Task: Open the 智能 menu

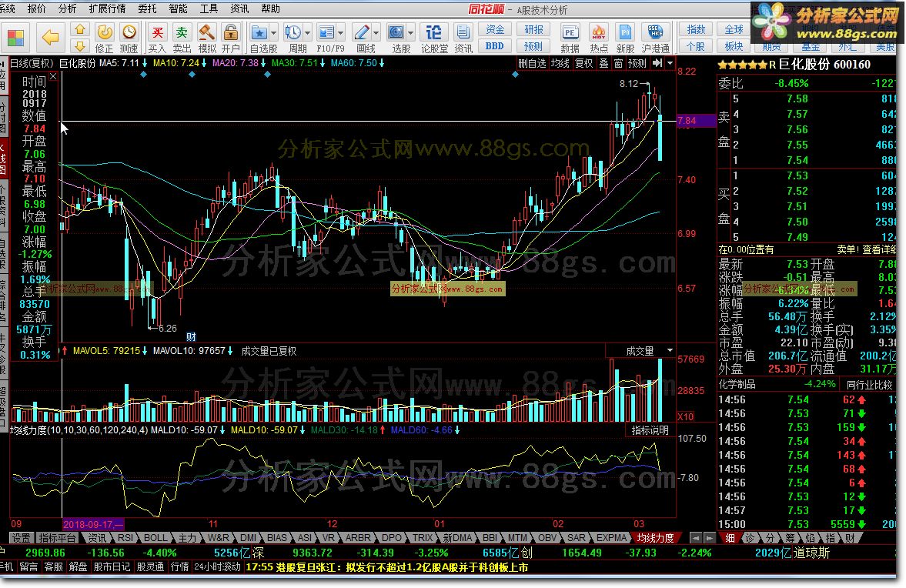Action: [x=177, y=8]
